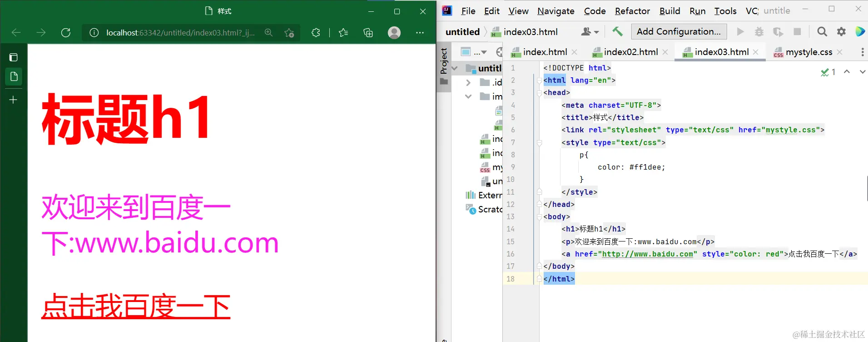Viewport: 868px width, 342px height.
Task: Close the index02.html tab
Action: [x=665, y=52]
